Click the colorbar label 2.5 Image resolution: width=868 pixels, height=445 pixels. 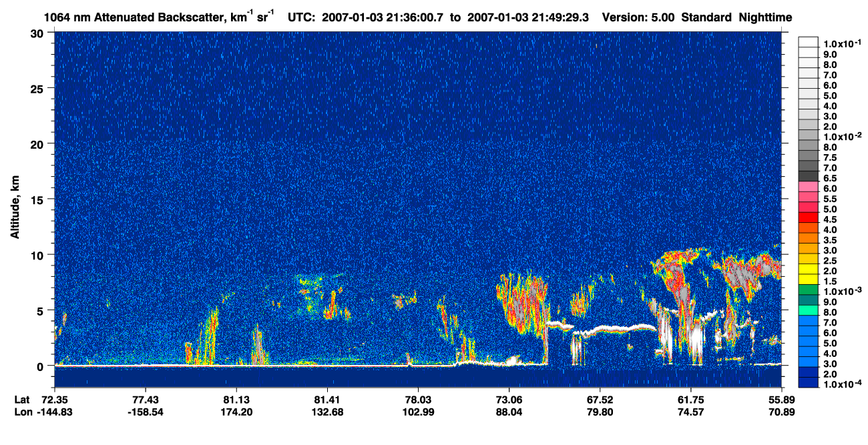(x=830, y=260)
